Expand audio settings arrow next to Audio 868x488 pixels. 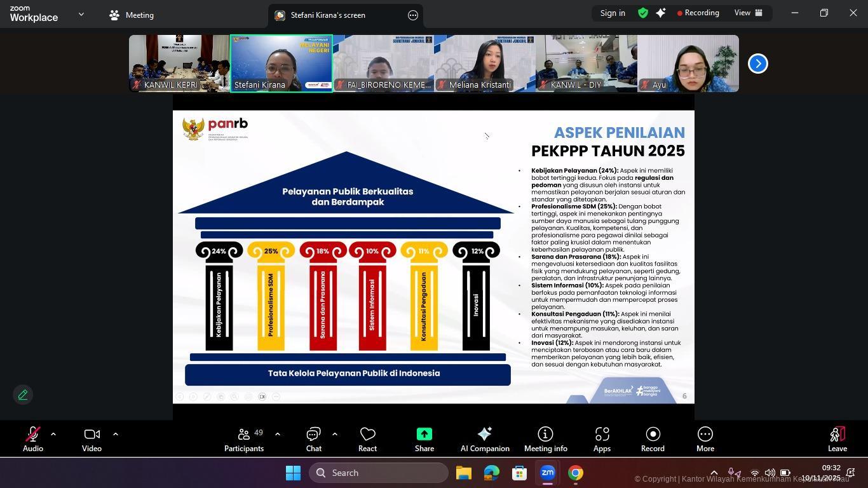coord(53,434)
